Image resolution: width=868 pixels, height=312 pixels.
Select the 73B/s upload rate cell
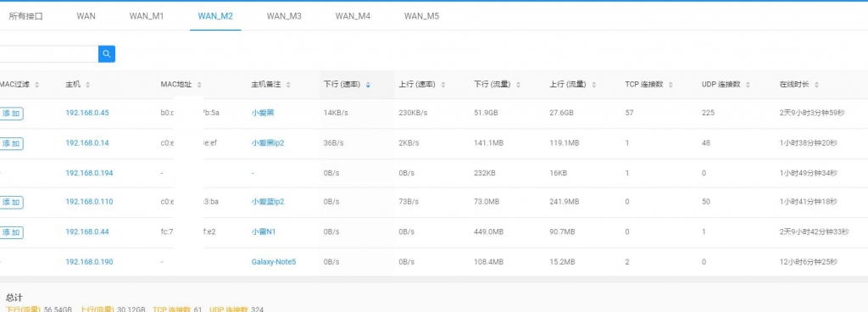[x=409, y=202]
